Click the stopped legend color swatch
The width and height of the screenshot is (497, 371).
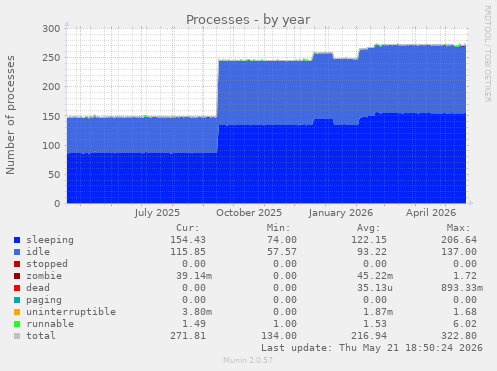[17, 264]
